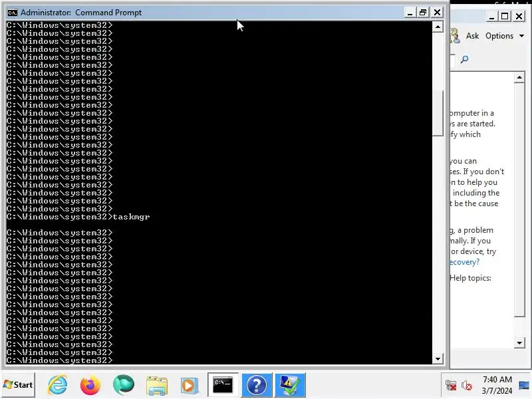Click the network status tray icon

click(x=451, y=385)
